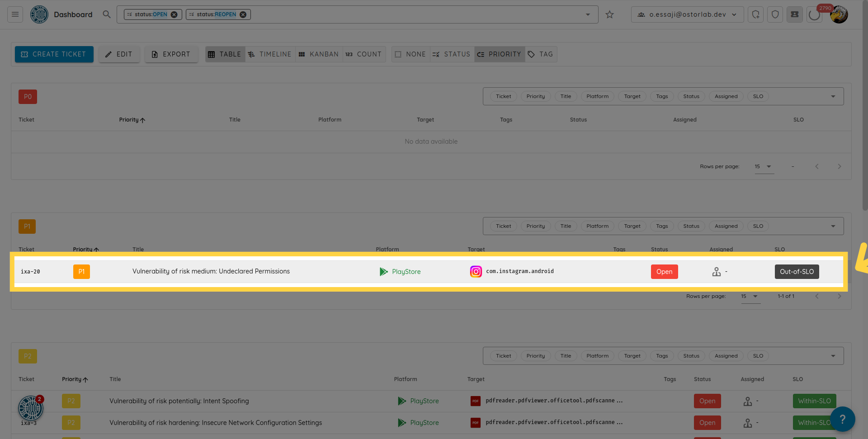Click Out-of-SLO badge
The height and width of the screenshot is (439, 868).
[797, 272]
